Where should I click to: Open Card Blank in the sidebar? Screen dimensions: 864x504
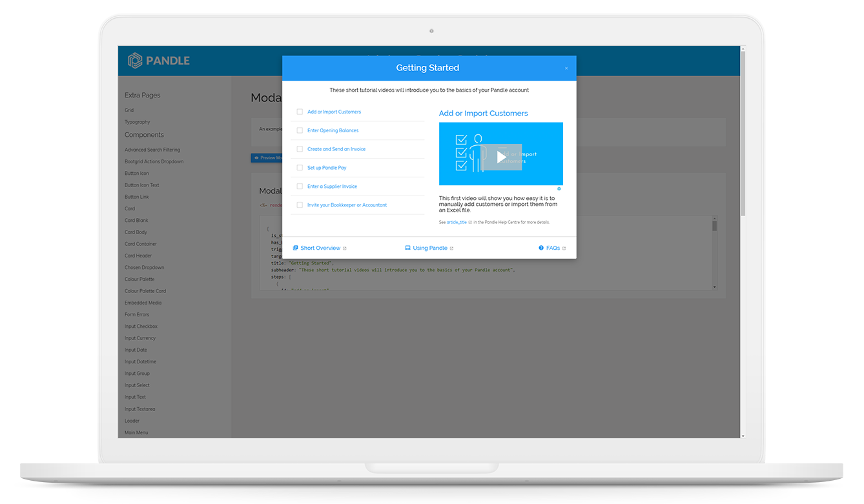click(136, 220)
